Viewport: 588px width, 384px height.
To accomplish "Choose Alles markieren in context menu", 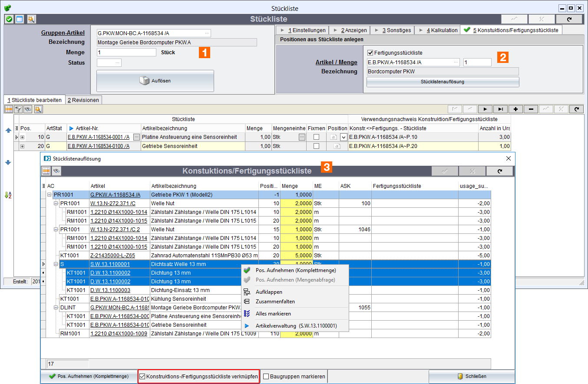I will coord(295,314).
